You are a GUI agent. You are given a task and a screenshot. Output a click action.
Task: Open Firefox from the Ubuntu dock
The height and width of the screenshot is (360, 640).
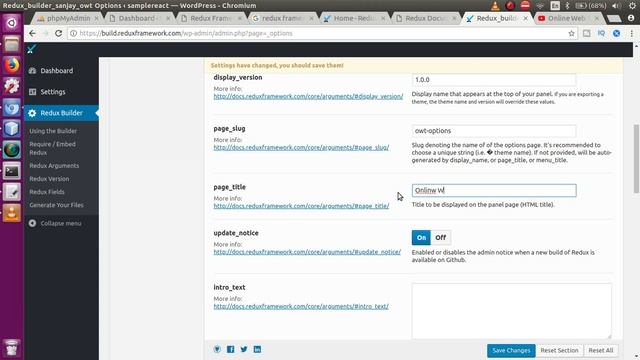(11, 65)
